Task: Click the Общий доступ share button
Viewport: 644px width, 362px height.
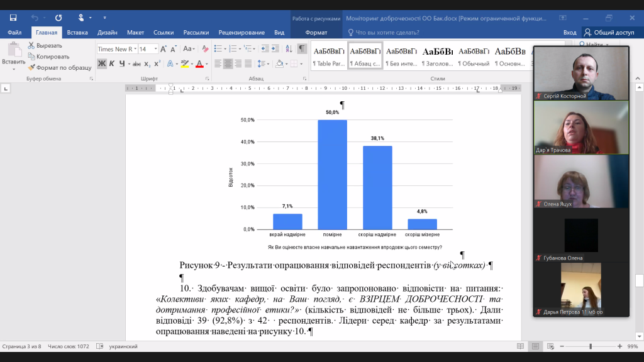Action: [x=609, y=33]
